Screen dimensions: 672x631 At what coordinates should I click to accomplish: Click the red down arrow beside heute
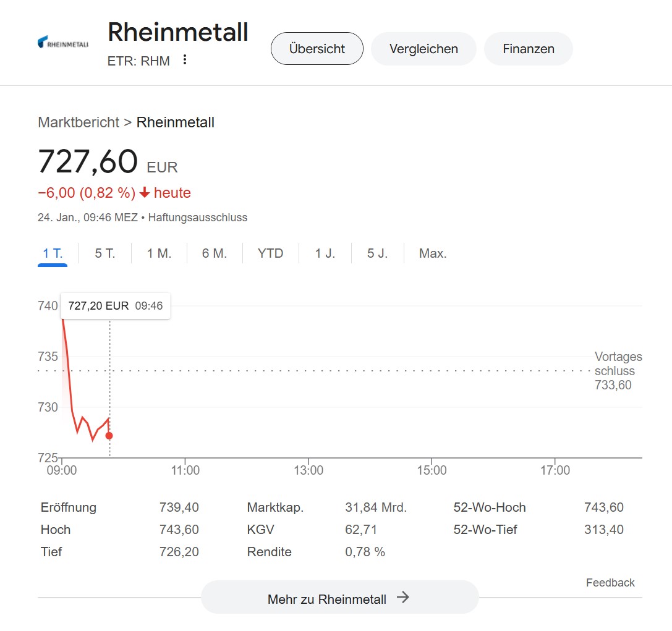point(145,192)
